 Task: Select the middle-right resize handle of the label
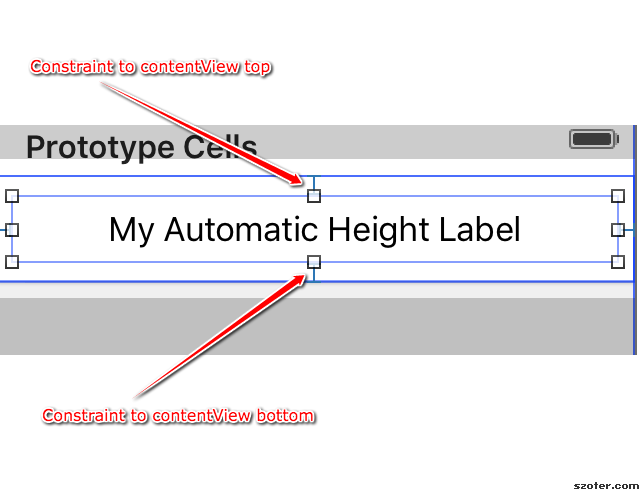coord(618,230)
